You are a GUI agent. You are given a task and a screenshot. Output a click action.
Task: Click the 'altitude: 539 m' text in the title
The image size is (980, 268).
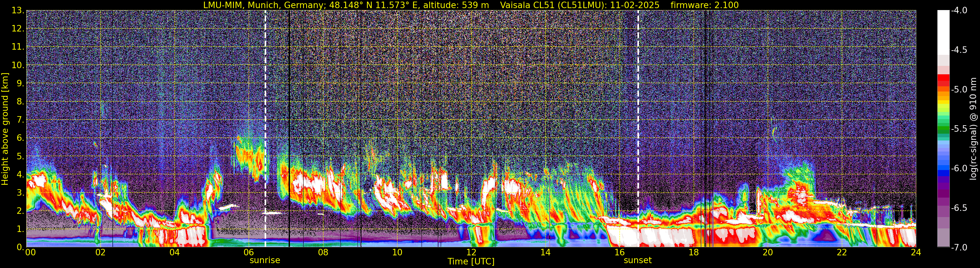coord(456,5)
